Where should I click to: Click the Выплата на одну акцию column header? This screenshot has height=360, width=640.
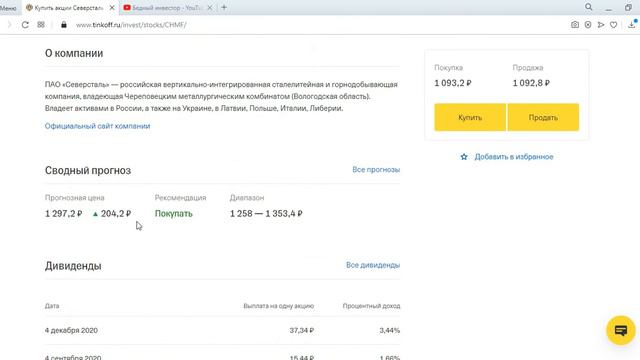pyautogui.click(x=278, y=306)
